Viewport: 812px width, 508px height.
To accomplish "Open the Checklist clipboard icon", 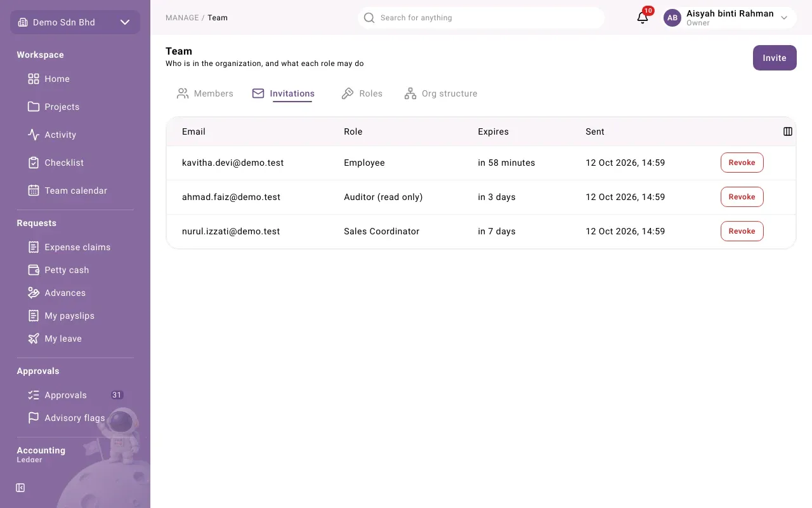I will pyautogui.click(x=34, y=163).
